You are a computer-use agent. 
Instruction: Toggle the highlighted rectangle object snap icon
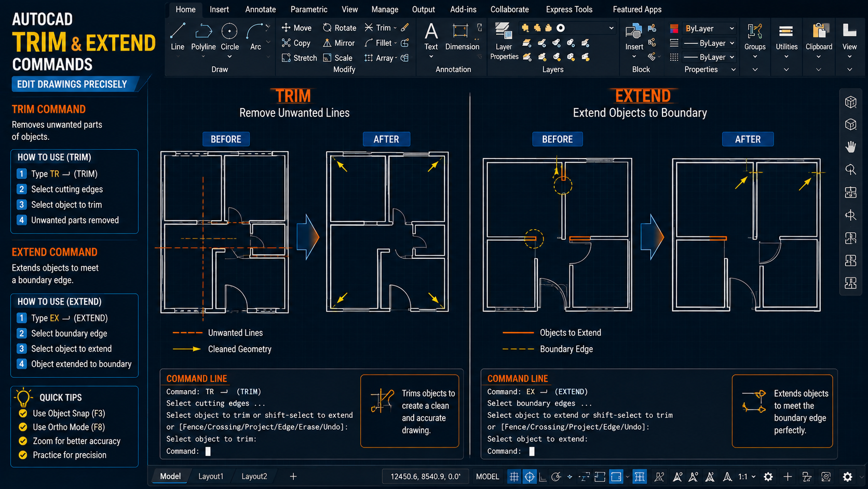click(616, 477)
